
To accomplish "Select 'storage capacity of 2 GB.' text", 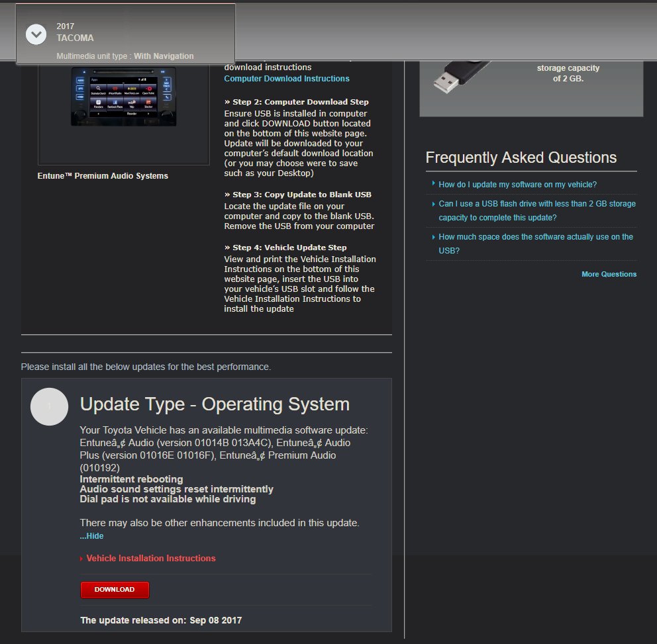I will click(x=568, y=73).
